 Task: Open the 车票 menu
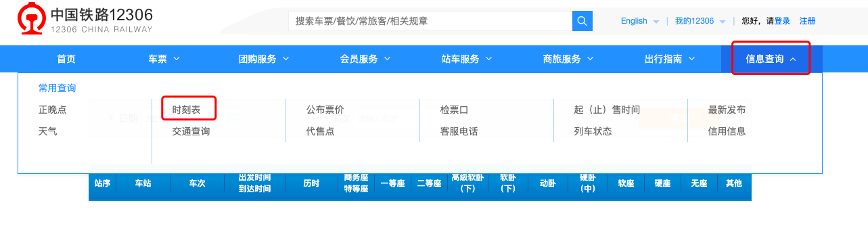(x=164, y=59)
